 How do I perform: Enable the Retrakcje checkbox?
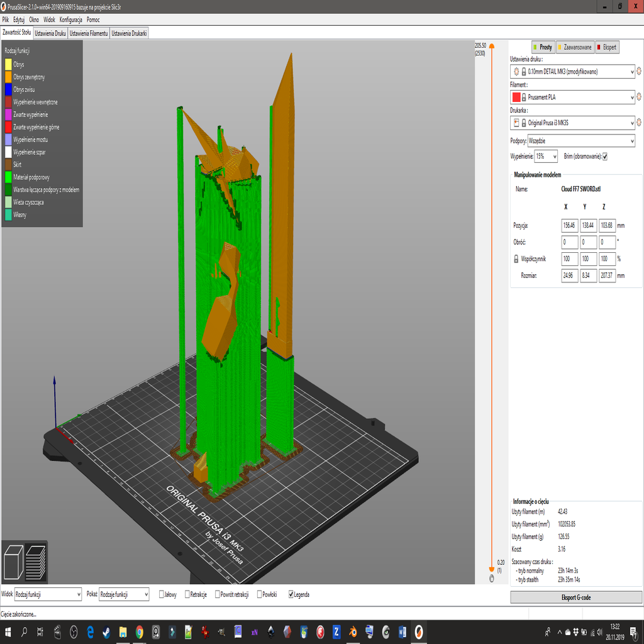tap(186, 594)
